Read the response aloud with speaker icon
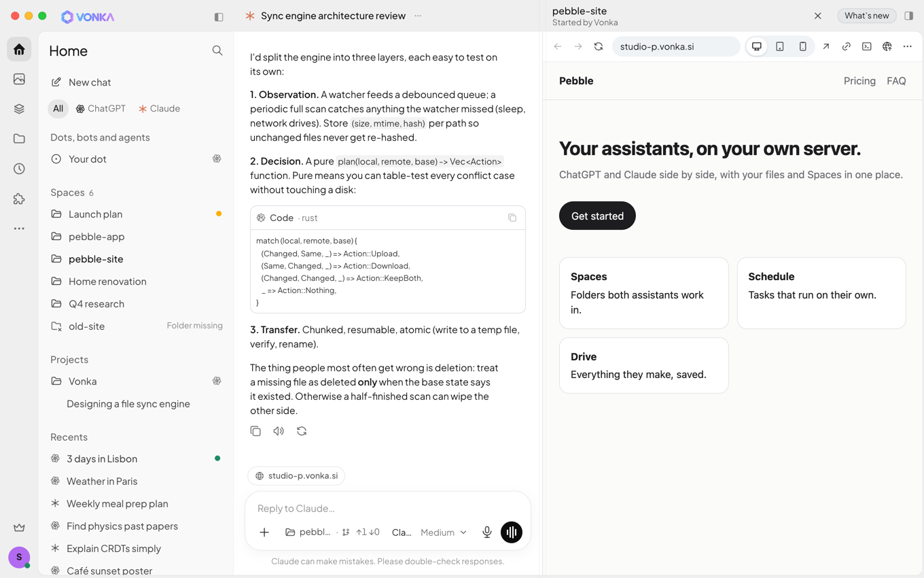This screenshot has height=578, width=924. [279, 431]
